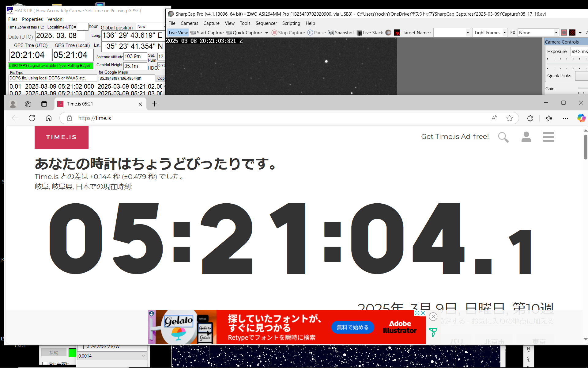Click the Start Capture button

(207, 33)
